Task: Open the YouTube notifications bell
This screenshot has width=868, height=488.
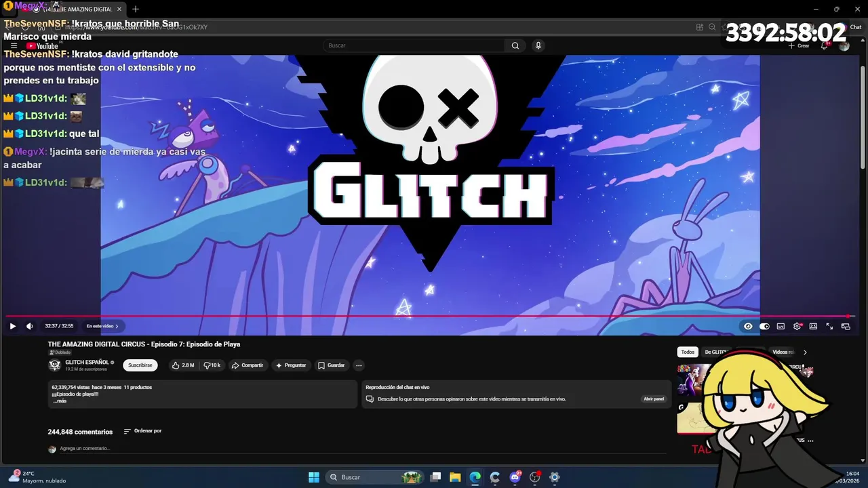Action: (825, 45)
